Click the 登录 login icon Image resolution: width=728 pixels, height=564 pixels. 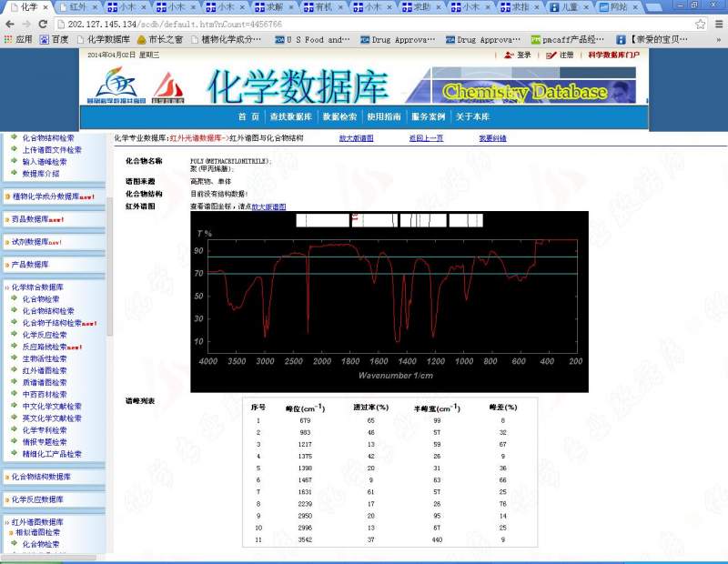[510, 55]
